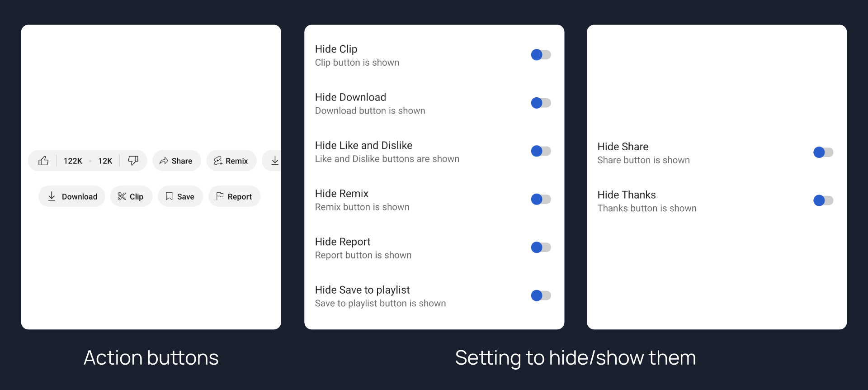Image resolution: width=868 pixels, height=390 pixels.
Task: Toggle the Hide Save to playlist switch
Action: point(541,295)
